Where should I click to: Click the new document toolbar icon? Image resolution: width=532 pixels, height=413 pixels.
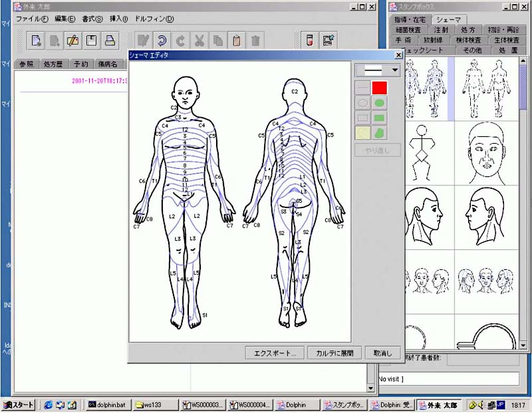37,40
